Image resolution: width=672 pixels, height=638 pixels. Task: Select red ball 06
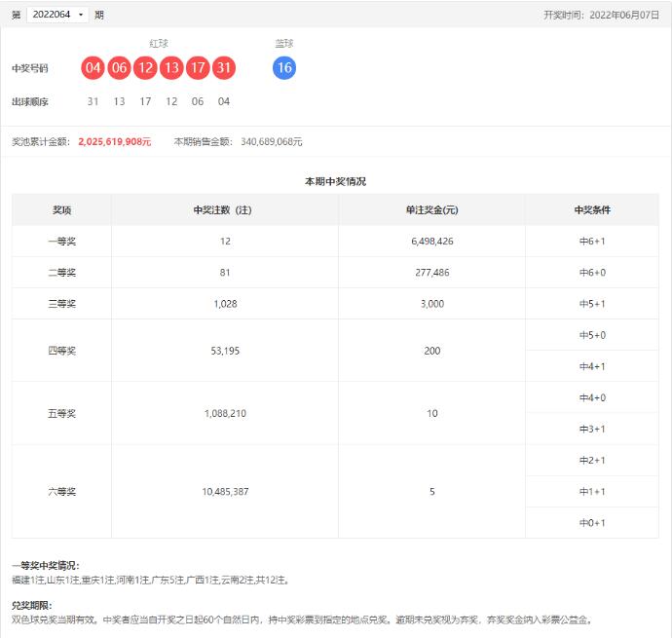(x=119, y=68)
